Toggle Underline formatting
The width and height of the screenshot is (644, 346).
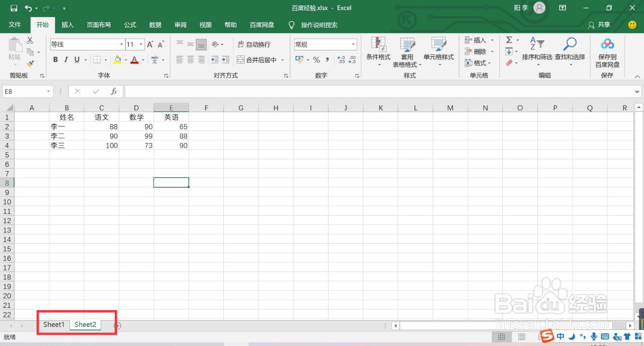(77, 60)
